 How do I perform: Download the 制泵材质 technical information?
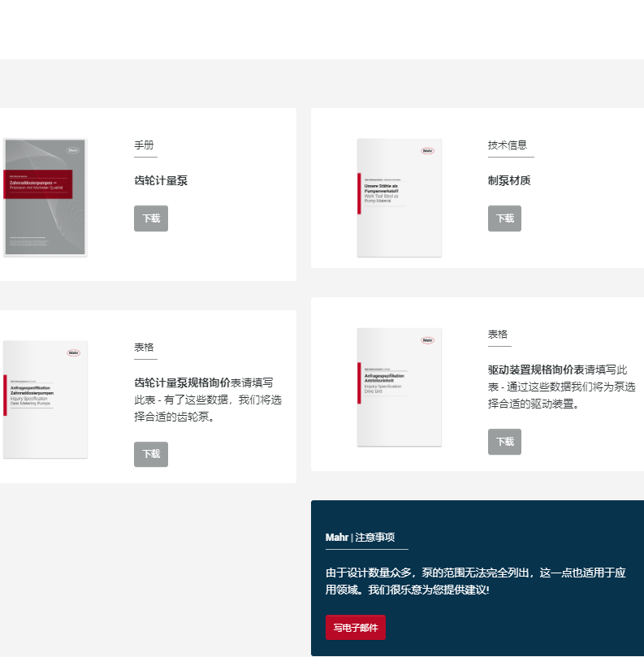[504, 218]
